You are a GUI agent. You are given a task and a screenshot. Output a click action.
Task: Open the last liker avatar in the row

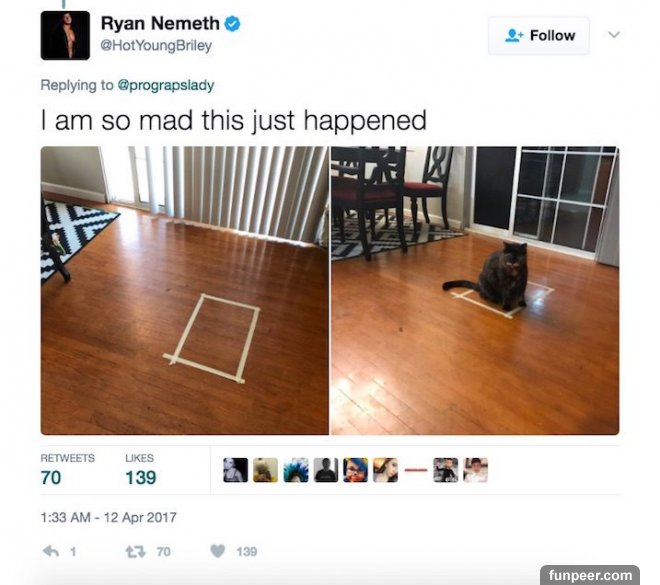(x=476, y=470)
